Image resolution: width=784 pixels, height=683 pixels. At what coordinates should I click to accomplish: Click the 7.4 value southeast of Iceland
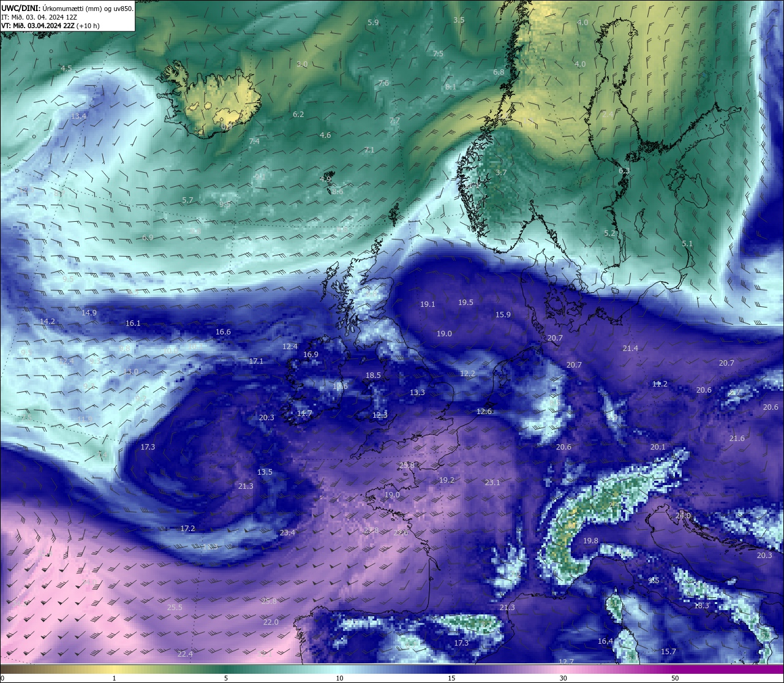click(254, 141)
